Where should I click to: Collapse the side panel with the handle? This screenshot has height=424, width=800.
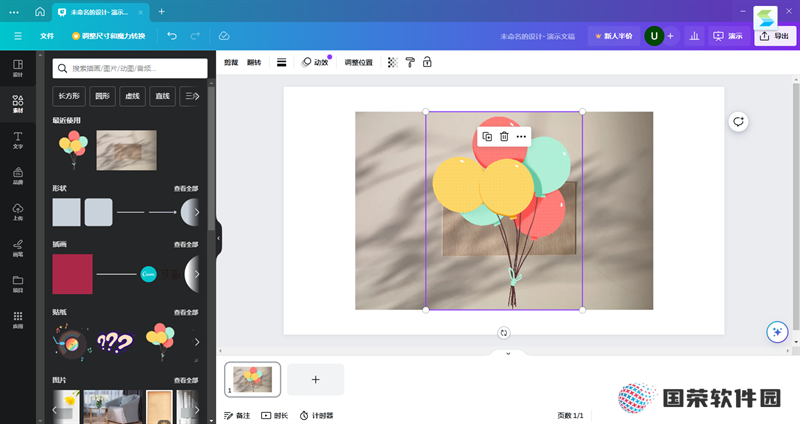pyautogui.click(x=218, y=238)
